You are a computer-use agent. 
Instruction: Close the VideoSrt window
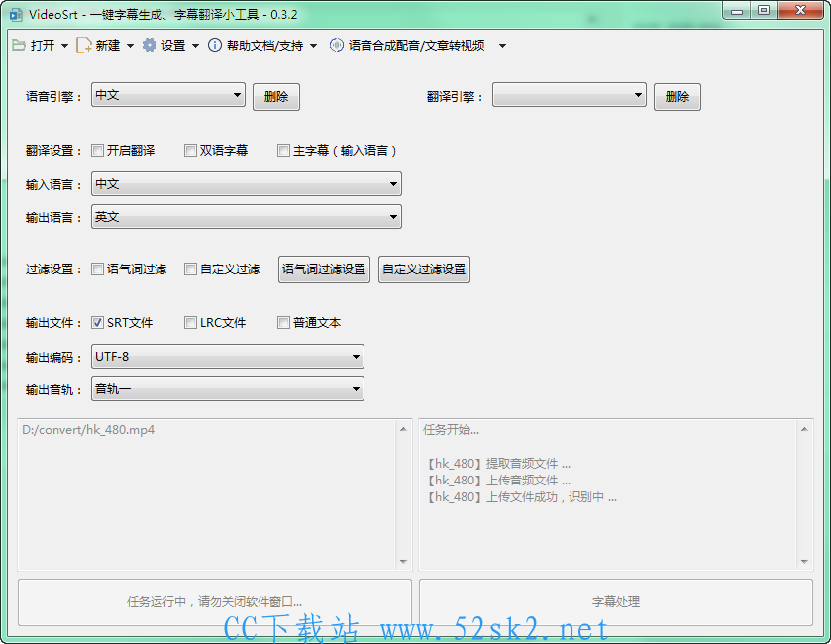click(801, 11)
